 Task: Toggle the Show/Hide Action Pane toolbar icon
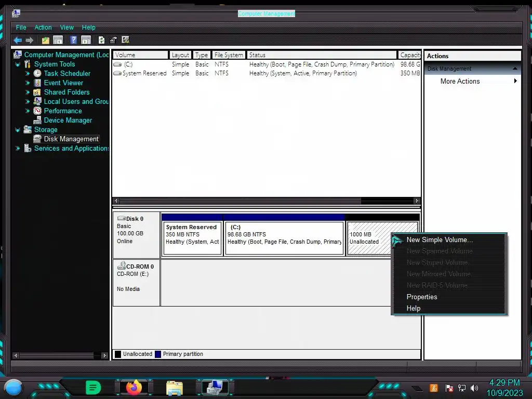(86, 40)
